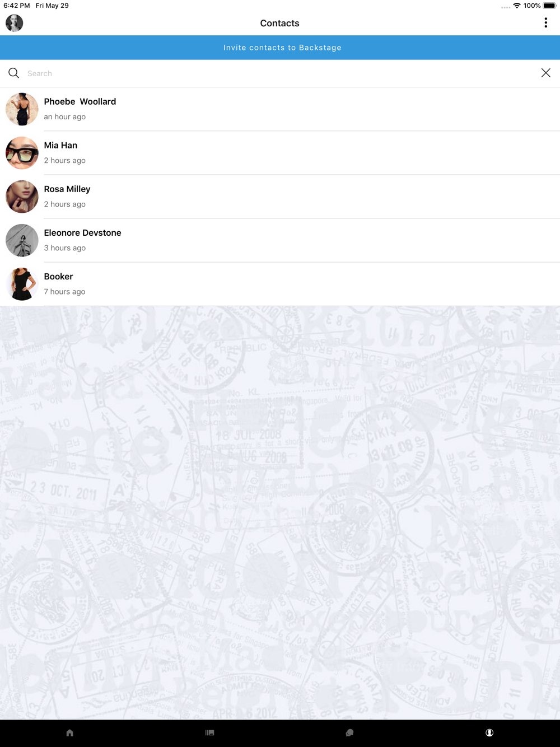Select the Booker contact row
This screenshot has width=560, height=747.
280,284
